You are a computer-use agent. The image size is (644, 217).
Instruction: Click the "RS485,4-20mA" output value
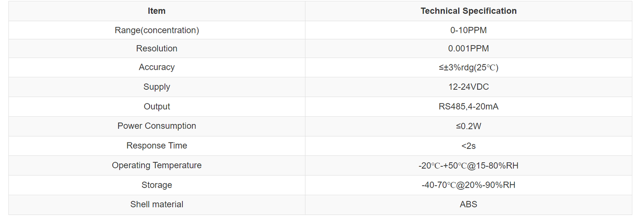click(x=469, y=107)
